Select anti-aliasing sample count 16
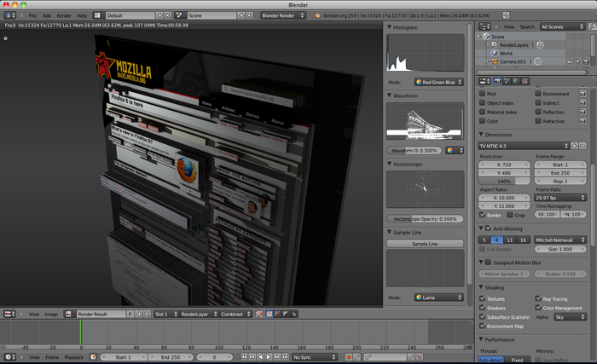This screenshot has height=364, width=597. (x=523, y=240)
